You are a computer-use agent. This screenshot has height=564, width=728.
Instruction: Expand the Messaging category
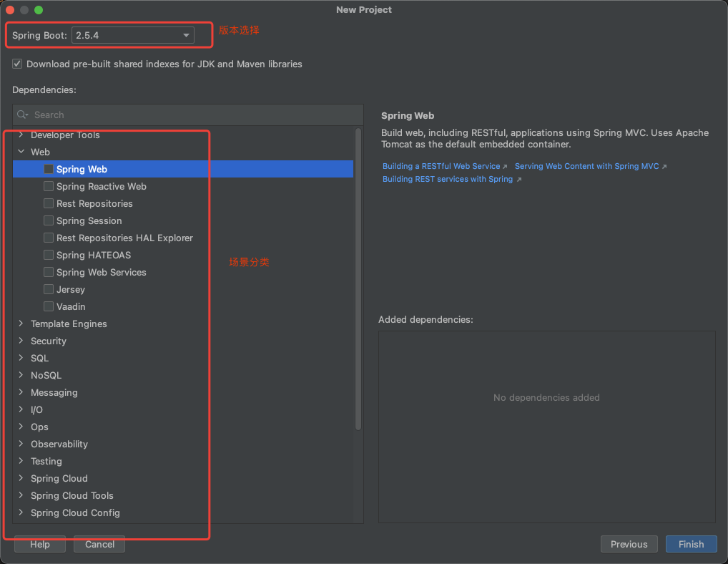pyautogui.click(x=21, y=392)
